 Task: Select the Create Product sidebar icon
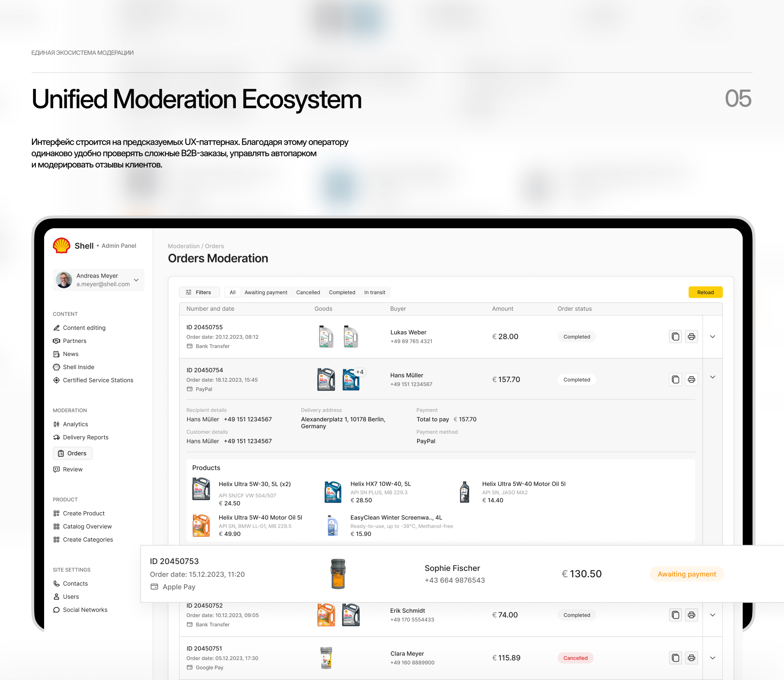pos(57,513)
